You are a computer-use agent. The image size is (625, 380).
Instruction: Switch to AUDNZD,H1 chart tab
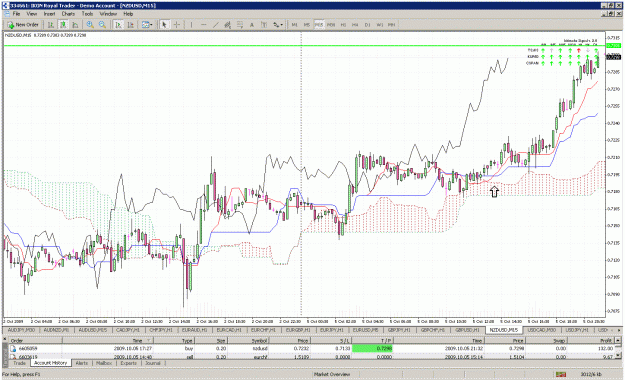click(x=56, y=330)
